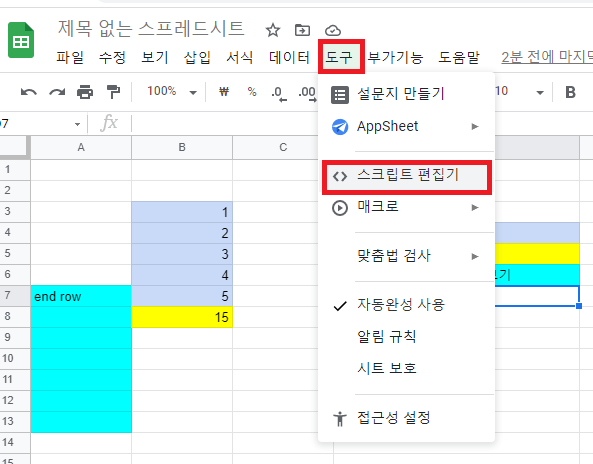Open the 수정 menu
The width and height of the screenshot is (593, 464).
click(x=112, y=57)
